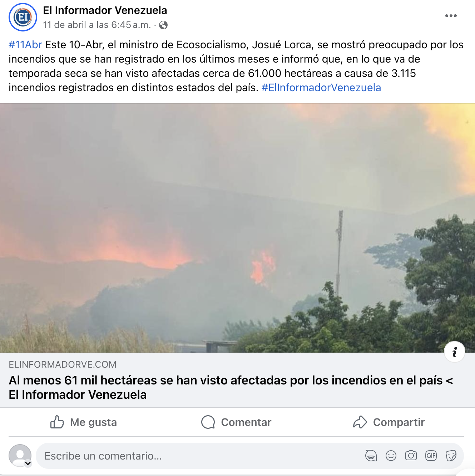Expand the commenting-as profile chevron
Viewport: 475px width, 476px height.
pyautogui.click(x=28, y=463)
